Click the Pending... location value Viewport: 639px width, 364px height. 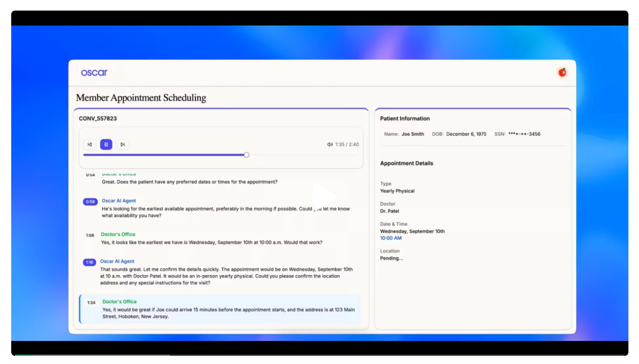392,258
